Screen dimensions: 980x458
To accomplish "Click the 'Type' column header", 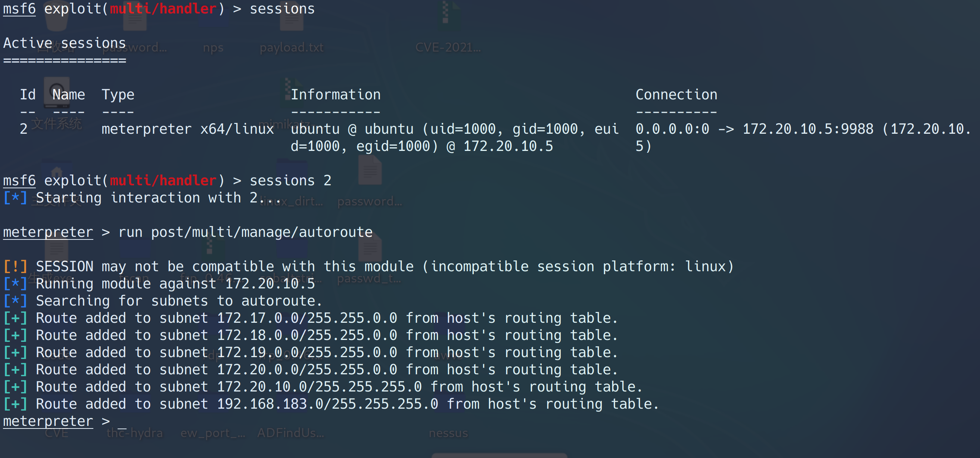I will [118, 95].
